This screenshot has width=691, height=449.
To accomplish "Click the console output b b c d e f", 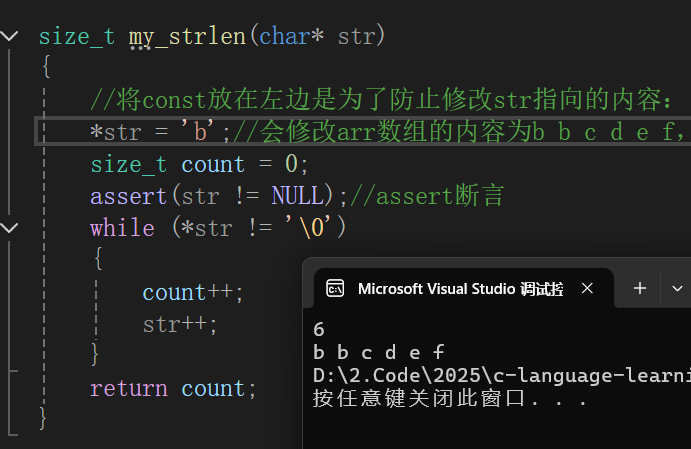I will coord(379,352).
